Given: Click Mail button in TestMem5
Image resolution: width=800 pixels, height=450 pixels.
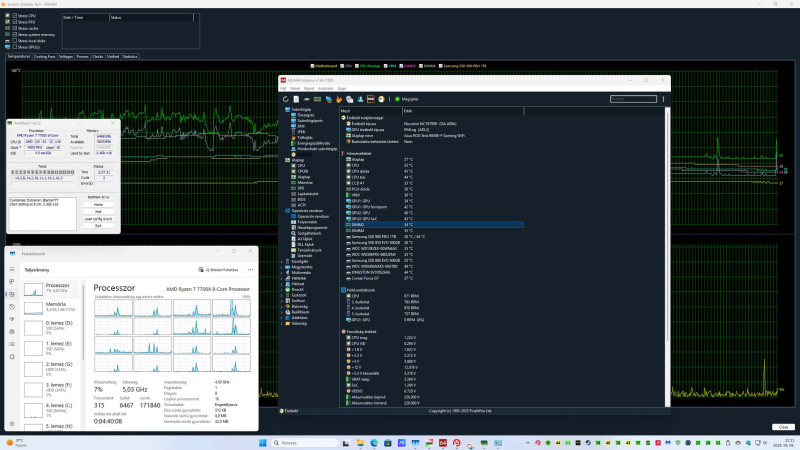Looking at the screenshot, I should (98, 212).
